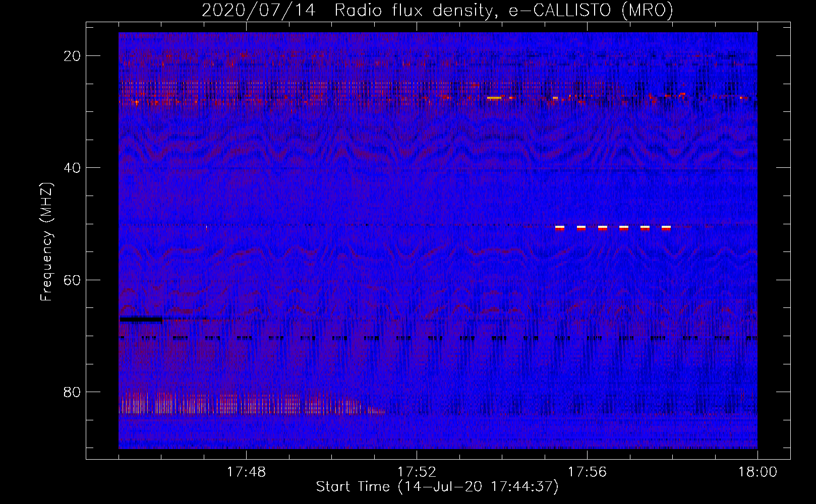Click the 17:52 time tick label
The image size is (816, 504).
pyautogui.click(x=417, y=472)
